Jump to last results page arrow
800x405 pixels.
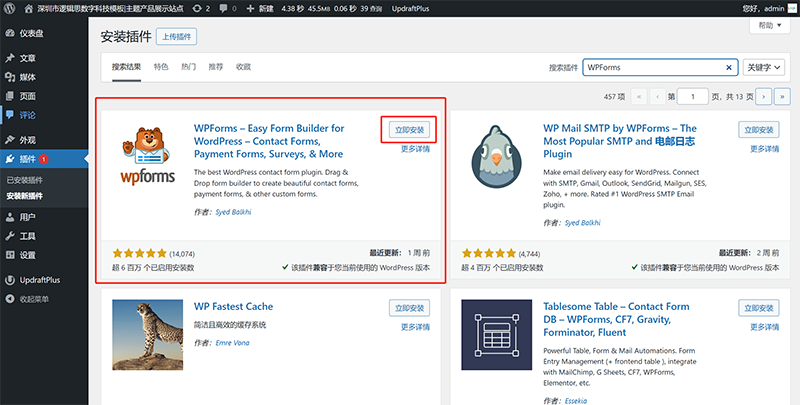(782, 96)
